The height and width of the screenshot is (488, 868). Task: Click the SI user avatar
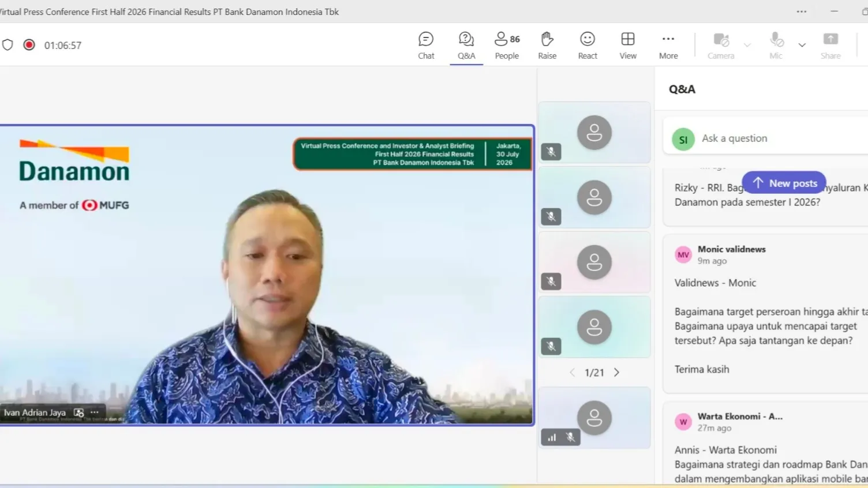(x=683, y=140)
